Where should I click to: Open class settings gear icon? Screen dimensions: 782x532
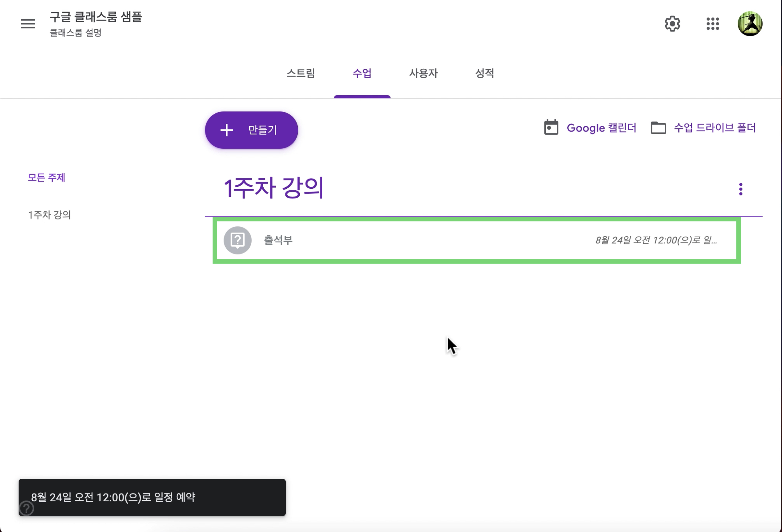click(672, 23)
